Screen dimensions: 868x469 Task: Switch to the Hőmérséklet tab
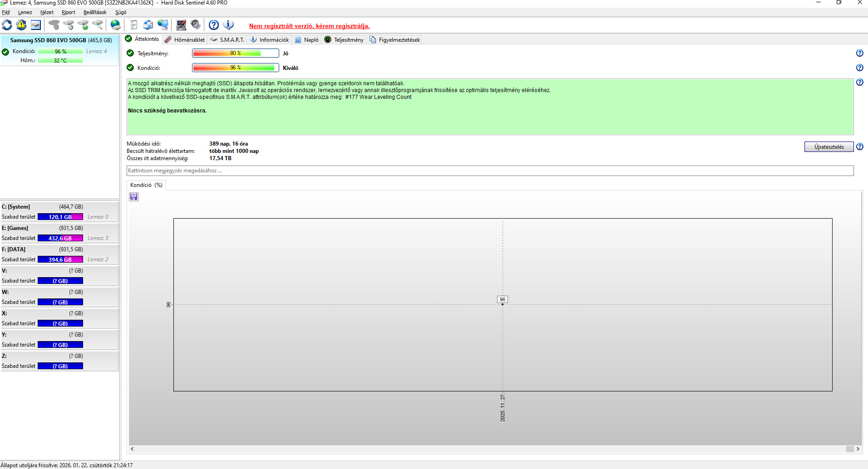coord(185,40)
